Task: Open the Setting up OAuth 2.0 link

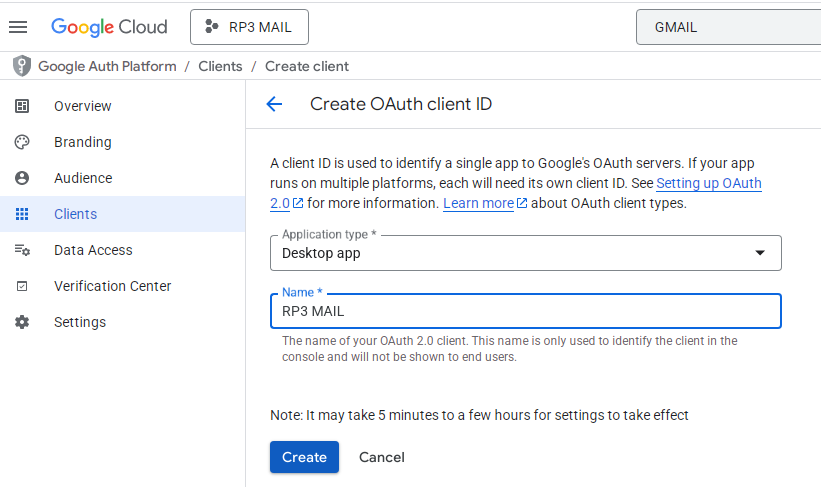Action: [708, 184]
